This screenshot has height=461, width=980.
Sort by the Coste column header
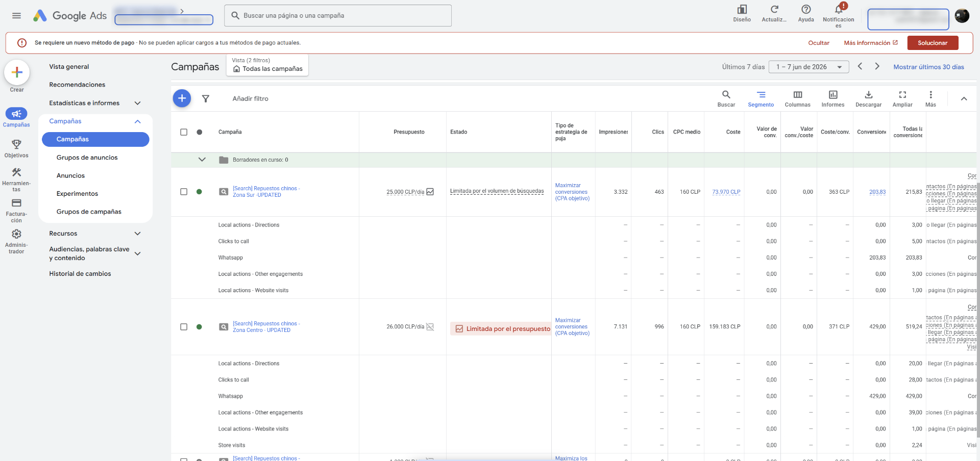point(733,132)
